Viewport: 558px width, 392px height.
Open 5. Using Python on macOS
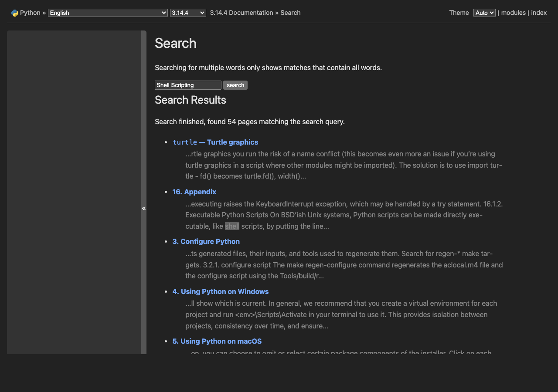(217, 341)
